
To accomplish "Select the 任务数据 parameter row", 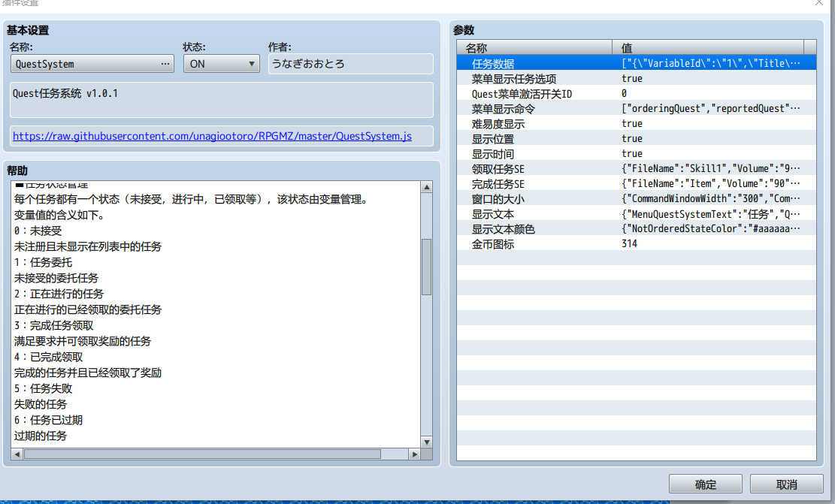I will (637, 63).
